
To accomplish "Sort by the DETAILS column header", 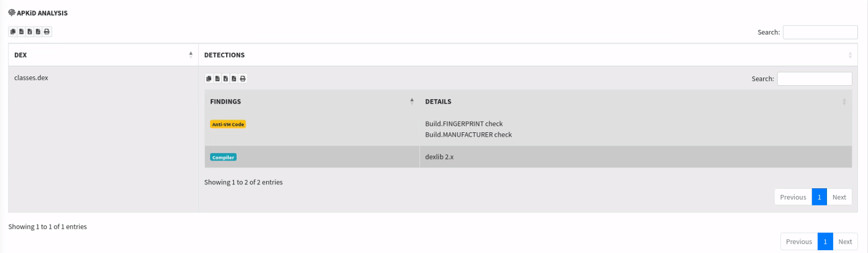I will 635,102.
